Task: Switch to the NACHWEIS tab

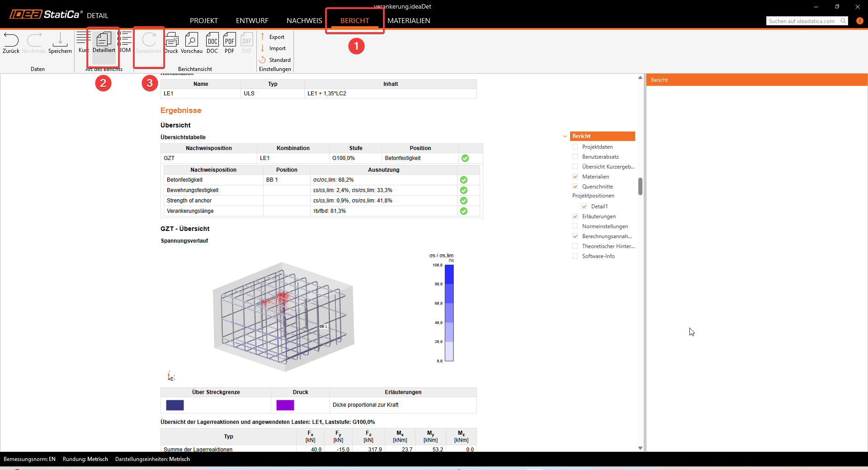Action: tap(304, 21)
